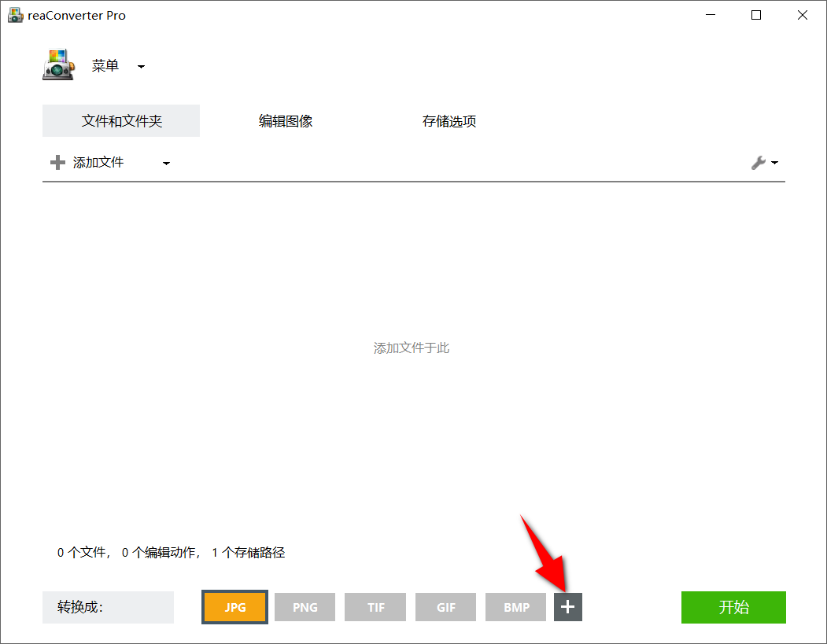Open the wrench tools icon at top right
This screenshot has height=644, width=827.
[758, 162]
